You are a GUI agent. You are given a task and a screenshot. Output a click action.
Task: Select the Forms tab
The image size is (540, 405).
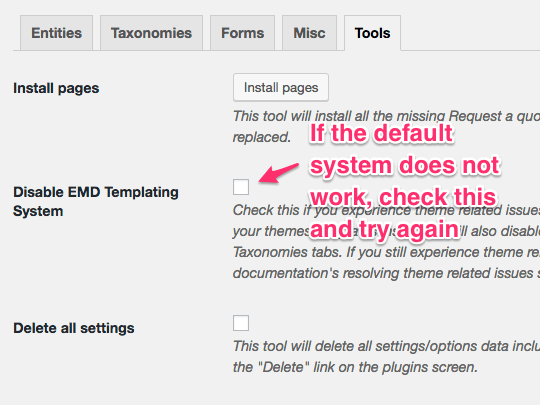242,33
